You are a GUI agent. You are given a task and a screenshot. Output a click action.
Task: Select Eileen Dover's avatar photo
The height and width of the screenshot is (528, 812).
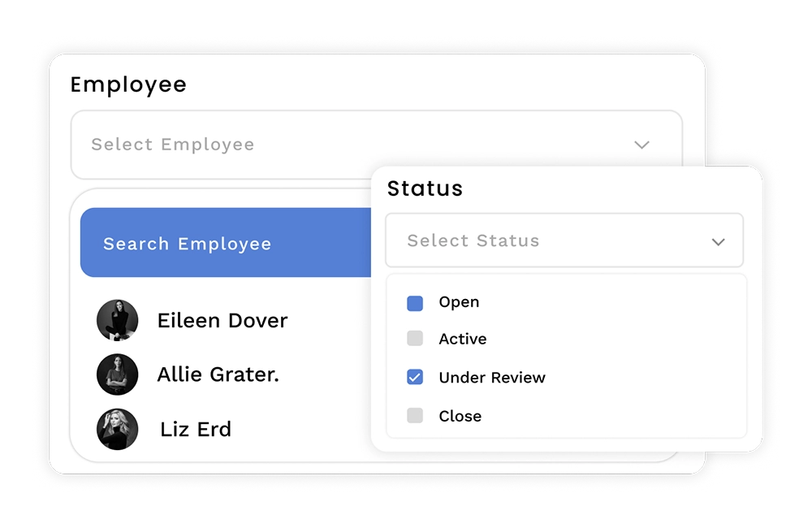tap(118, 320)
